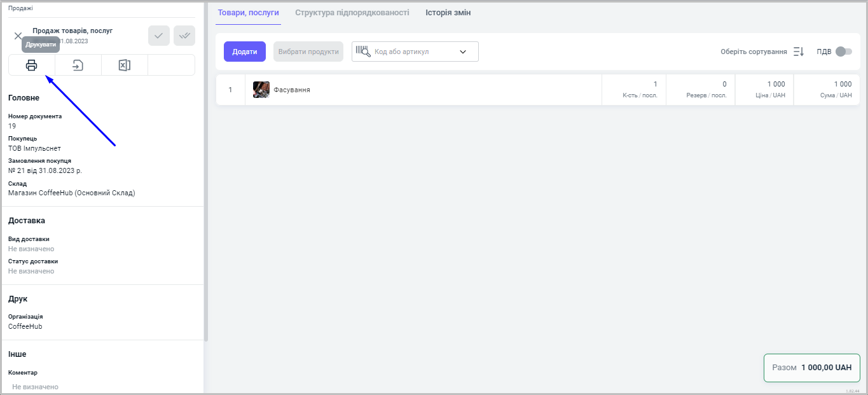Screen dimensions: 868x395
Task: Click the import document arrow icon
Action: (78, 65)
